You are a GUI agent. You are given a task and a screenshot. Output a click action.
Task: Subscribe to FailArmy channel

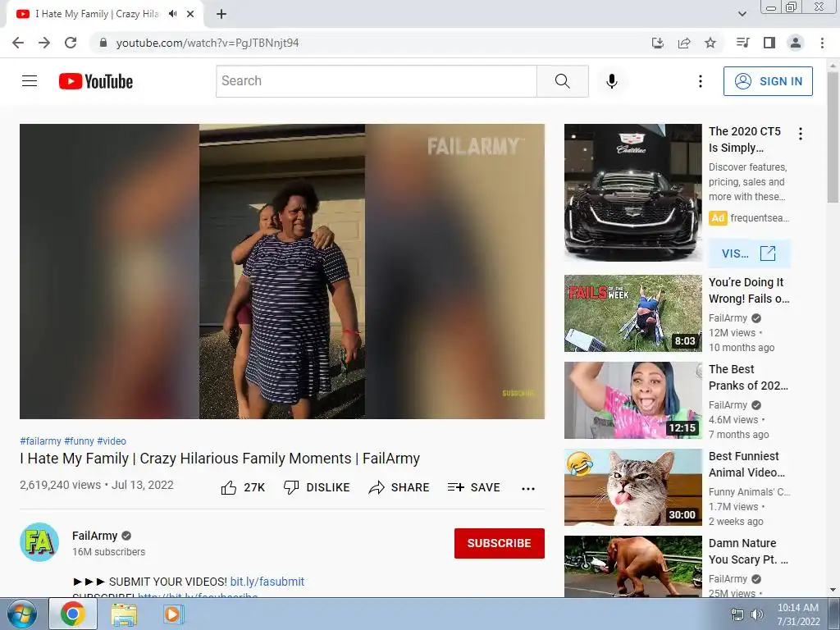500,543
